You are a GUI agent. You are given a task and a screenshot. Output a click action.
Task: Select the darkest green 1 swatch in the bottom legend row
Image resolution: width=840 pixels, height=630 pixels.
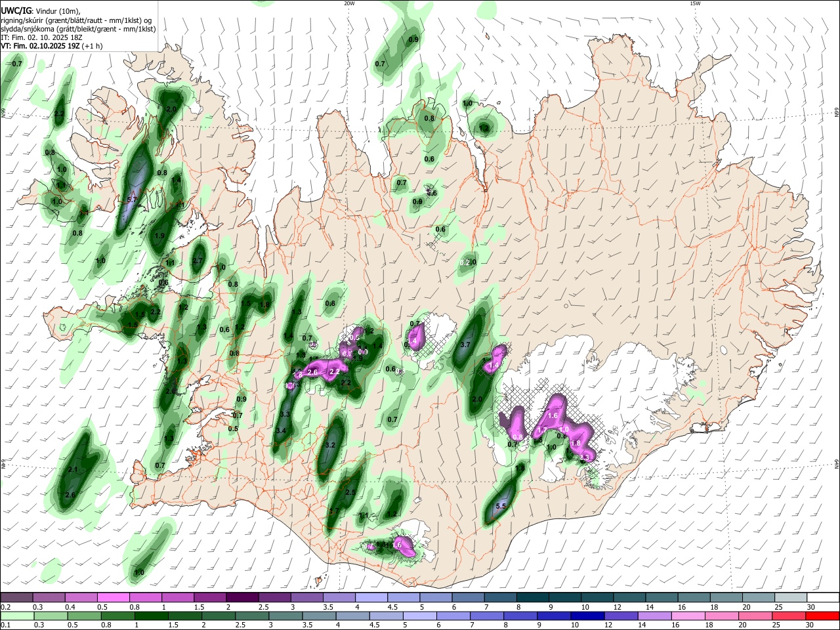point(151,616)
